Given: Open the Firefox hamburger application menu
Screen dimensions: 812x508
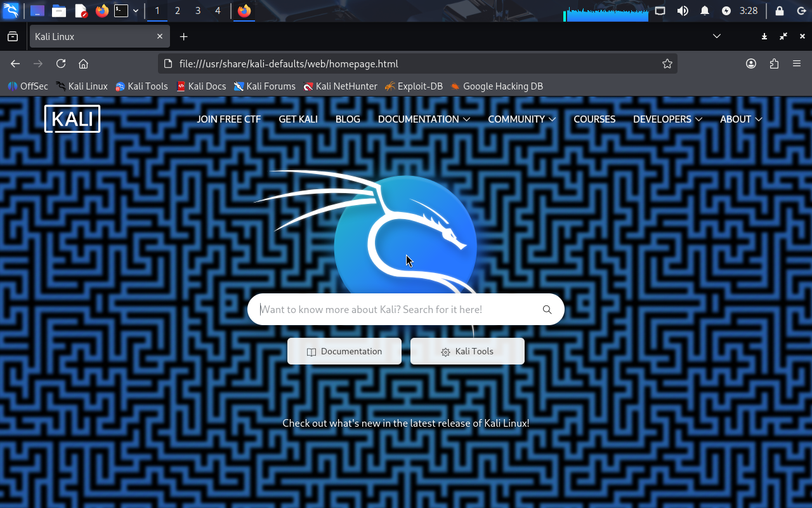Looking at the screenshot, I should [x=797, y=63].
